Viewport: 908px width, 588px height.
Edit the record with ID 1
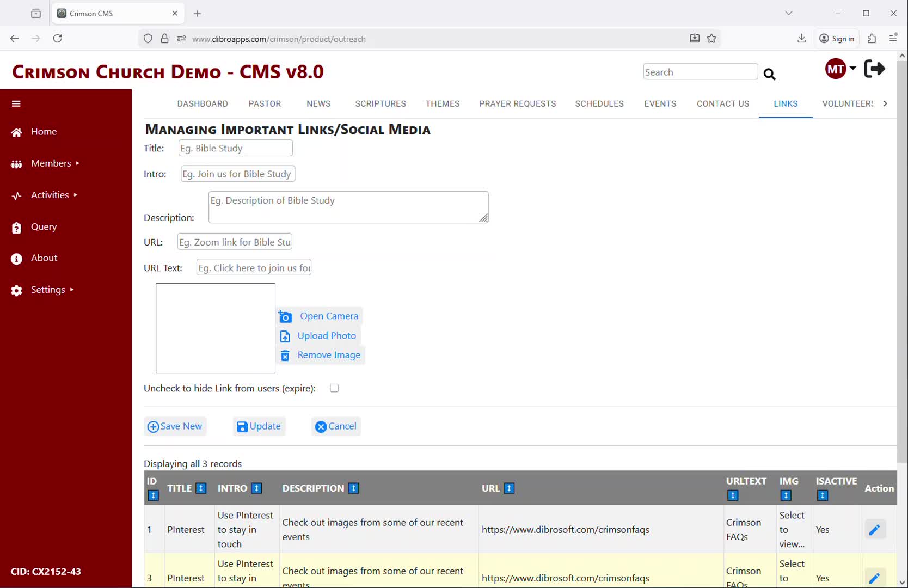874,530
